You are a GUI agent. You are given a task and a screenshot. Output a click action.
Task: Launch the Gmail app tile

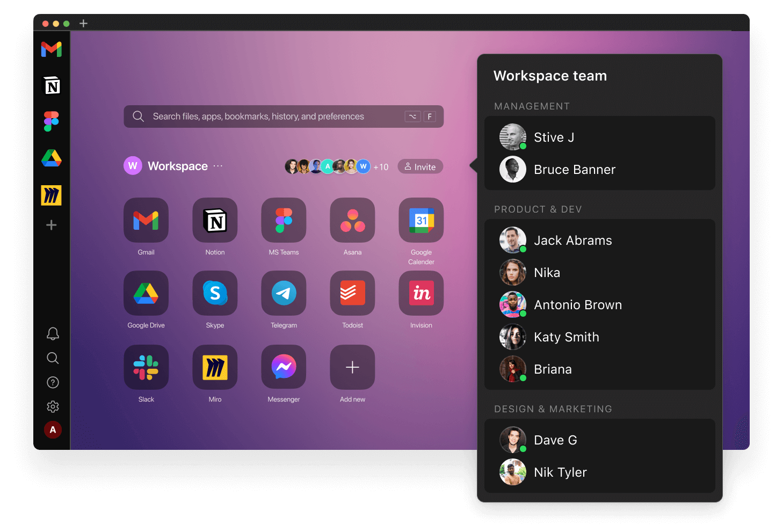point(146,220)
